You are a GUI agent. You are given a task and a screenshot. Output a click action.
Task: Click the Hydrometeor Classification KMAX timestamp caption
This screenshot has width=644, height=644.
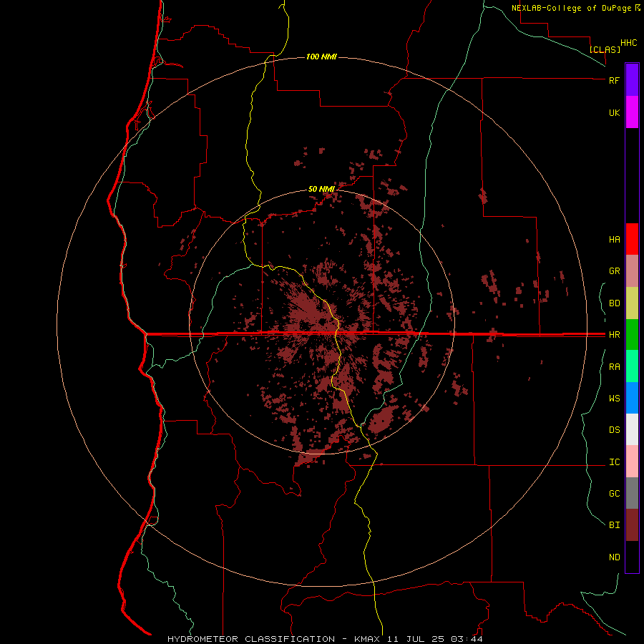pos(325,639)
